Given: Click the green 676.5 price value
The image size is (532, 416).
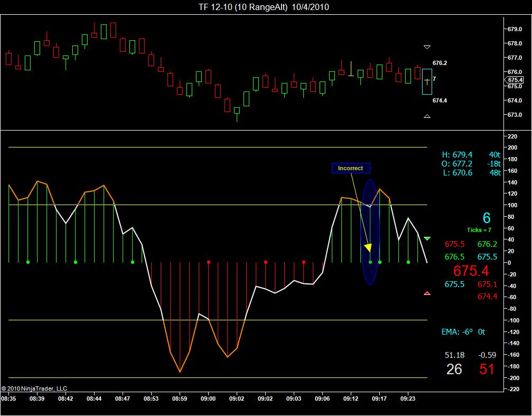Looking at the screenshot, I should [455, 257].
